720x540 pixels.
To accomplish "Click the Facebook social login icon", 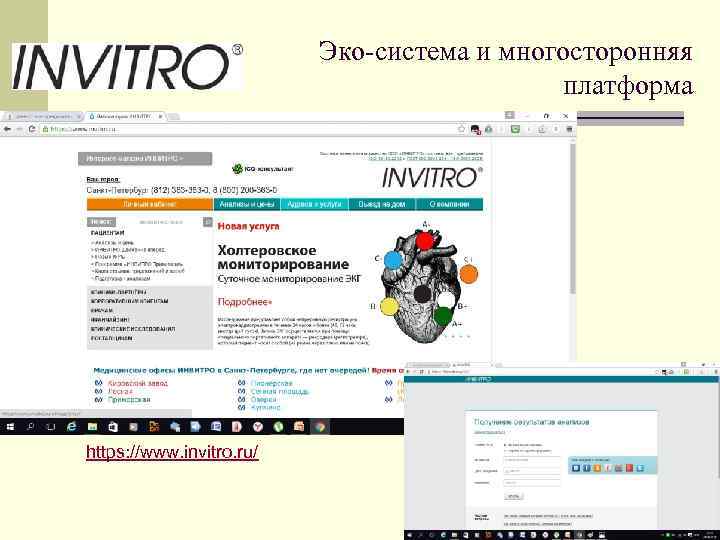I will tap(586, 468).
